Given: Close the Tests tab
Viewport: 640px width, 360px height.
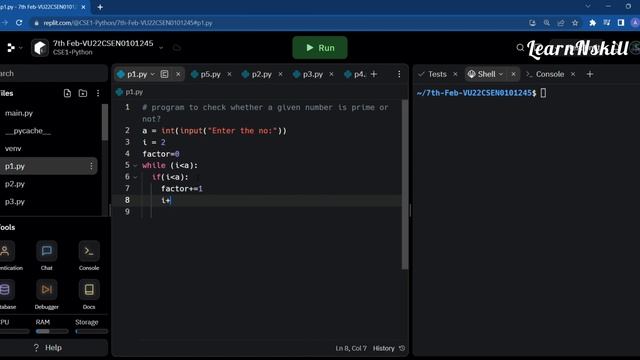Looking at the screenshot, I should point(456,74).
